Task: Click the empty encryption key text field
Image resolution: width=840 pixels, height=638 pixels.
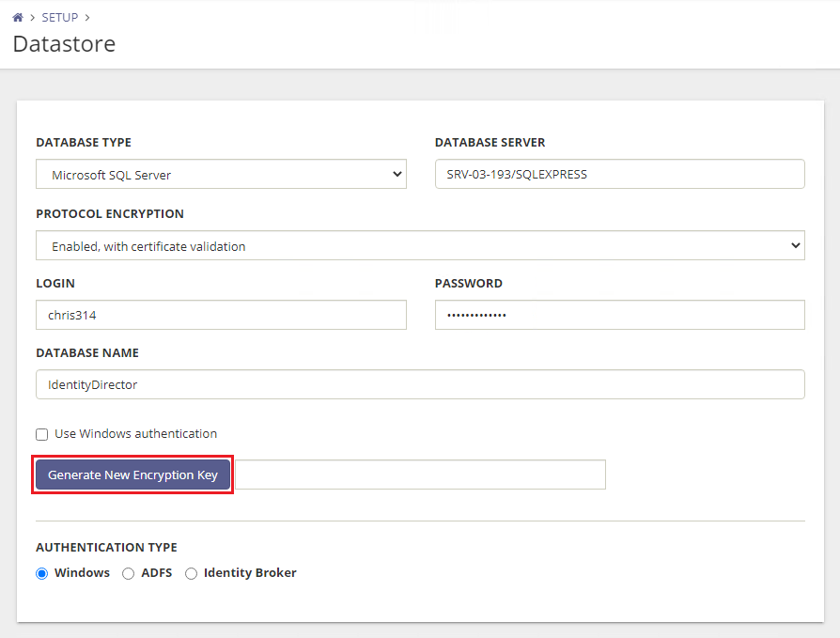Action: click(x=420, y=475)
